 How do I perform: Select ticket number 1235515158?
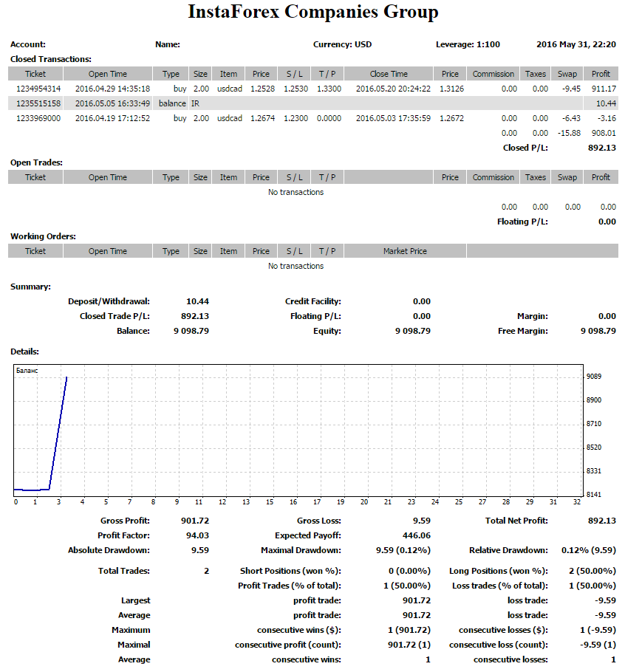coord(38,103)
